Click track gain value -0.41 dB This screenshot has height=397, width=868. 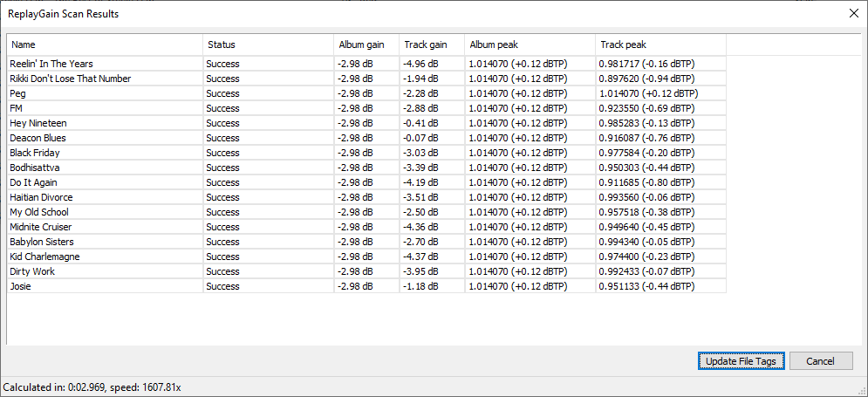(420, 123)
